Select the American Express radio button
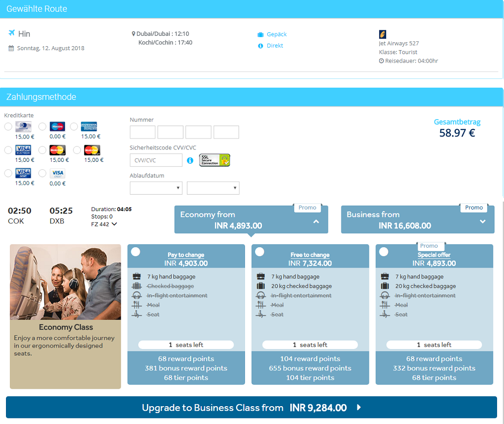The width and height of the screenshot is (504, 424). 74,127
